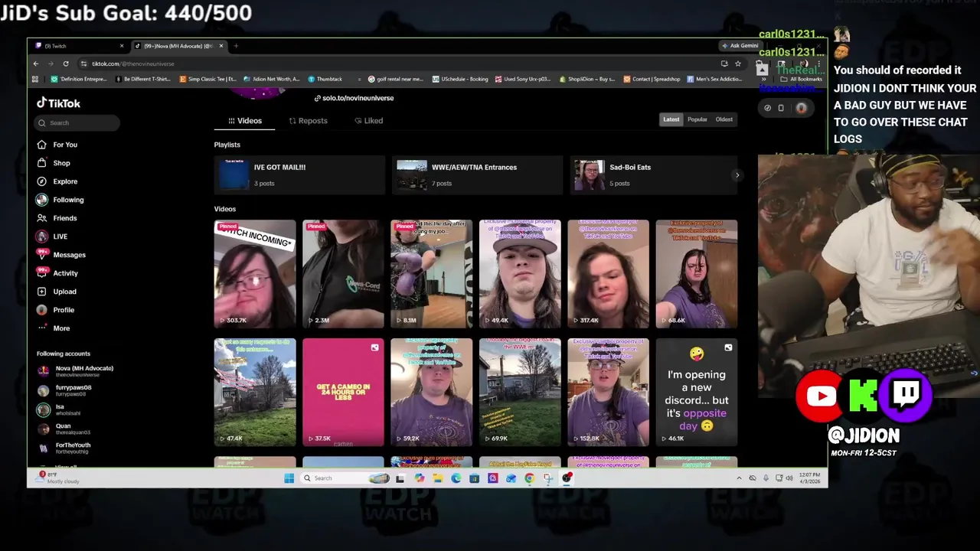Sort videos by Popular
The image size is (980, 551).
coord(697,119)
